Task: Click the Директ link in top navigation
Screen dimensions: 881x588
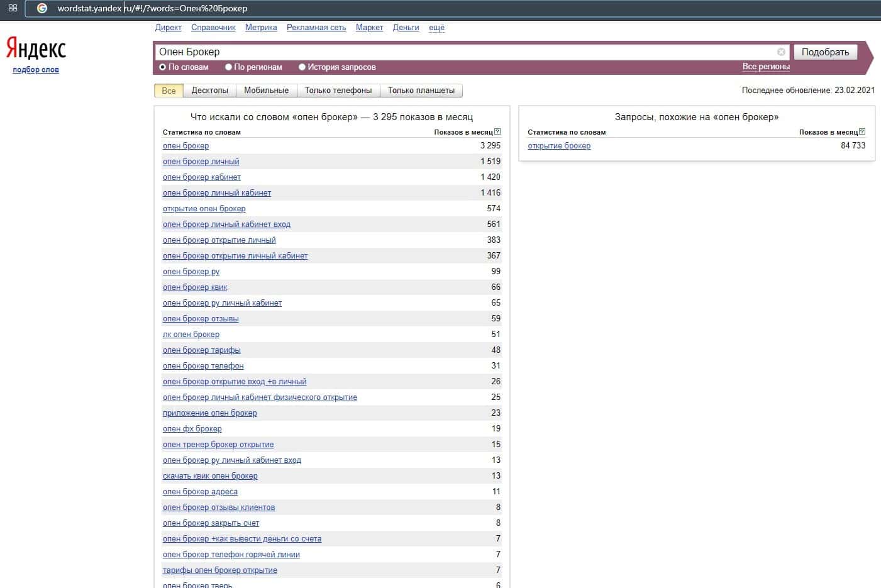Action: 168,28
